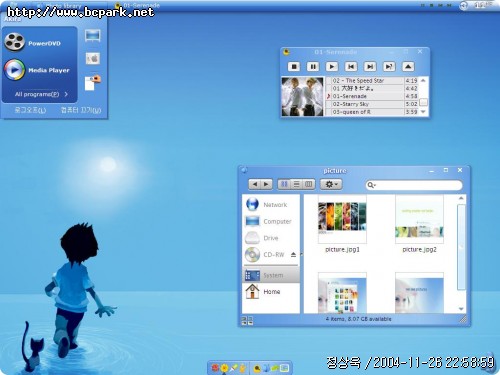Pause the 01-Serenade track
The image size is (500, 375).
313,67
